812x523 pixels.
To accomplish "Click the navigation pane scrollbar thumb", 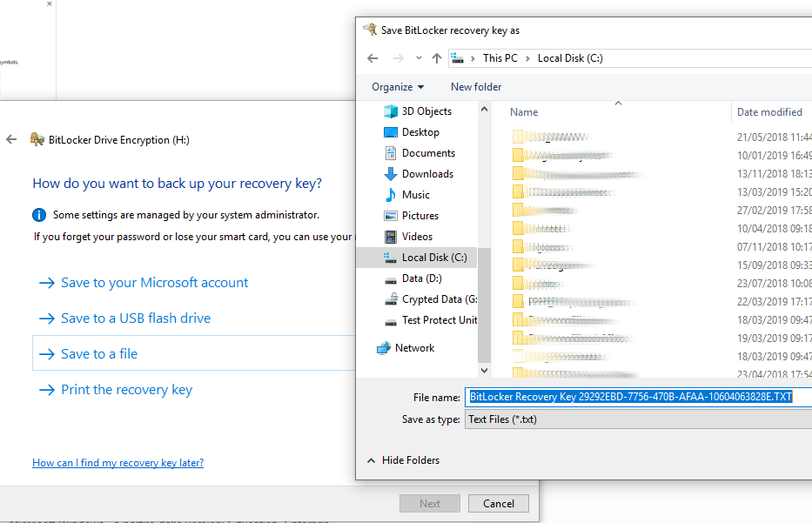I will pos(484,305).
